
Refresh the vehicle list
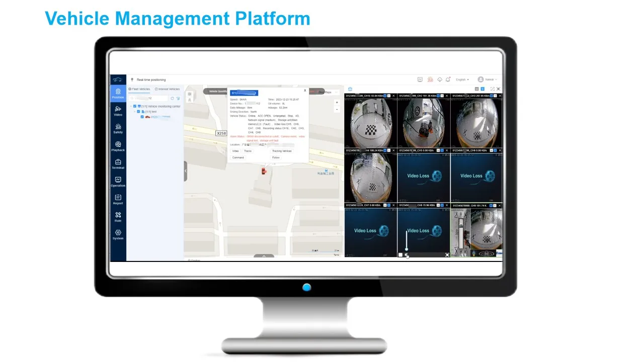[x=172, y=98]
